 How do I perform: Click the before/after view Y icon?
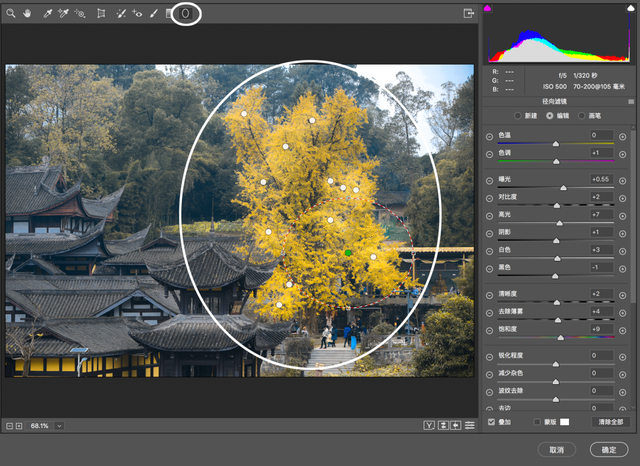[x=429, y=426]
